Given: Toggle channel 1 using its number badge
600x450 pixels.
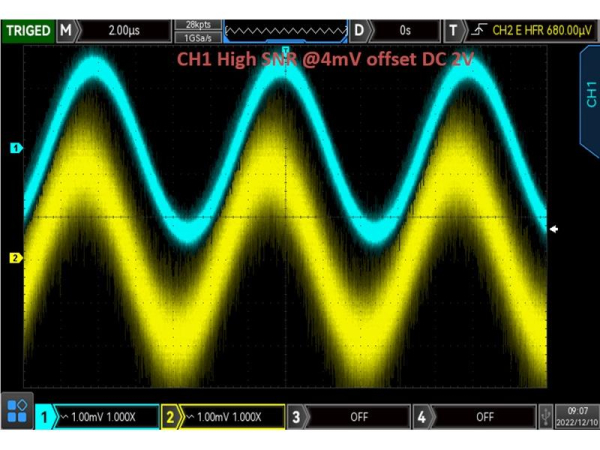Looking at the screenshot, I should point(44,415).
